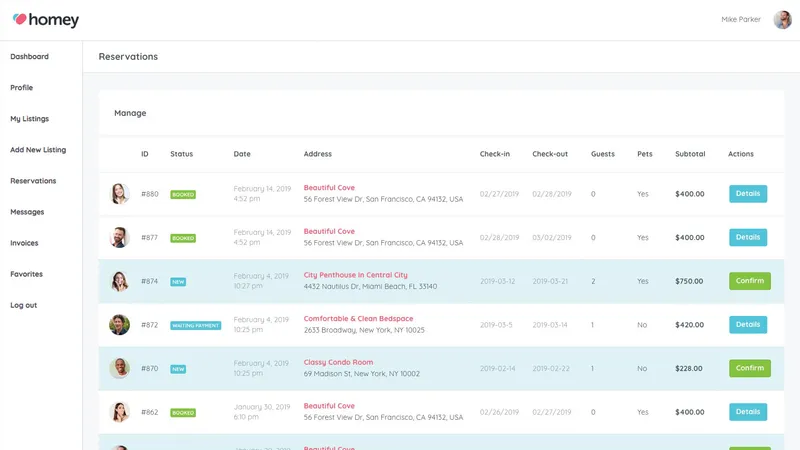Click the homey heart logo

coord(19,19)
